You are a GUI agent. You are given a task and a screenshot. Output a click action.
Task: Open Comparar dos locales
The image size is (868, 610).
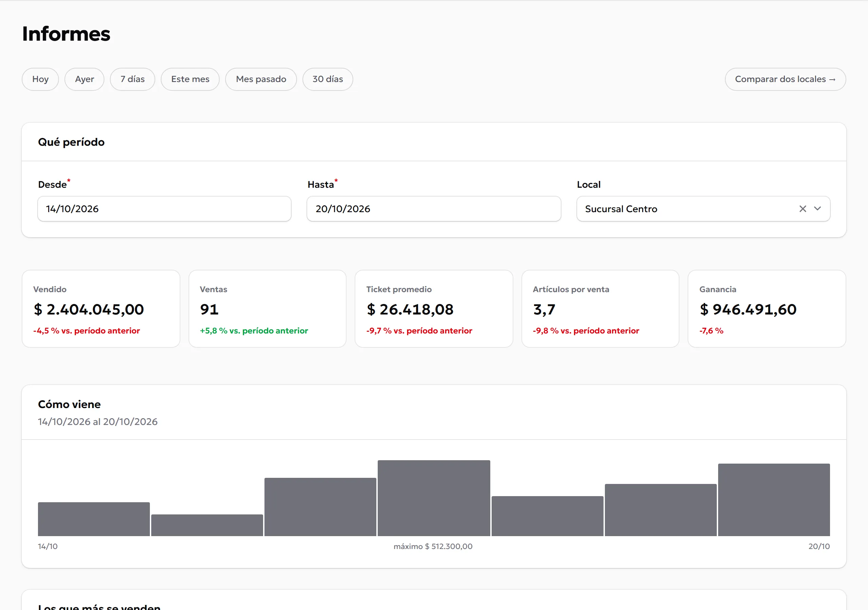tap(785, 79)
